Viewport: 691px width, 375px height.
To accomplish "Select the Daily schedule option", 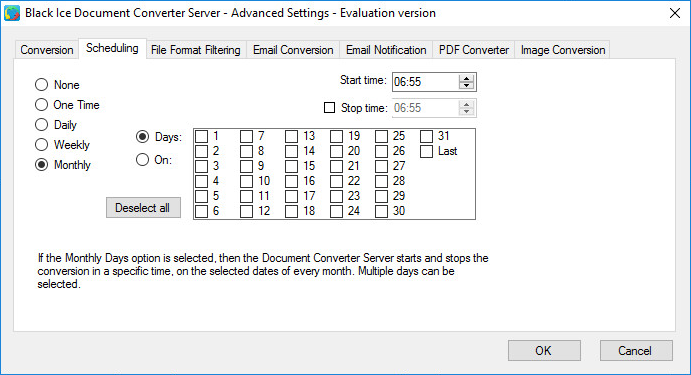I will (41, 125).
